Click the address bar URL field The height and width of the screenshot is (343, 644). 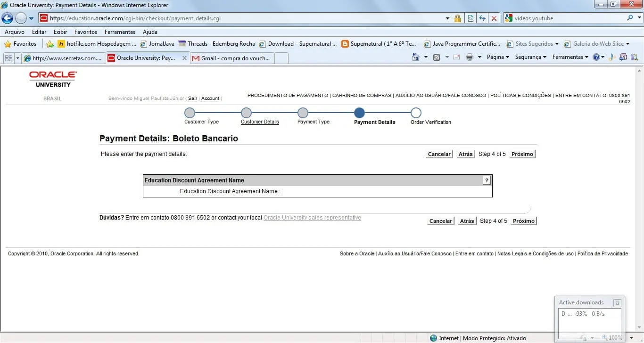tap(240, 18)
